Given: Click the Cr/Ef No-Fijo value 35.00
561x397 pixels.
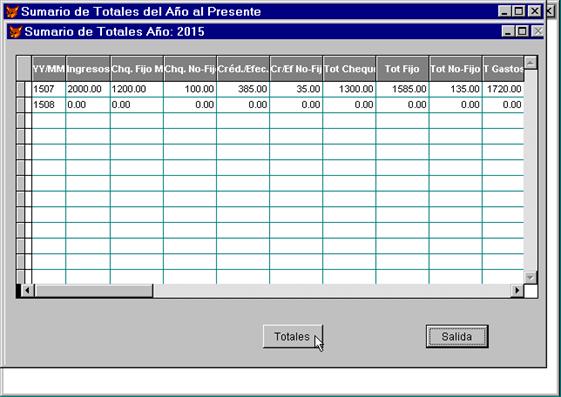Looking at the screenshot, I should point(296,89).
